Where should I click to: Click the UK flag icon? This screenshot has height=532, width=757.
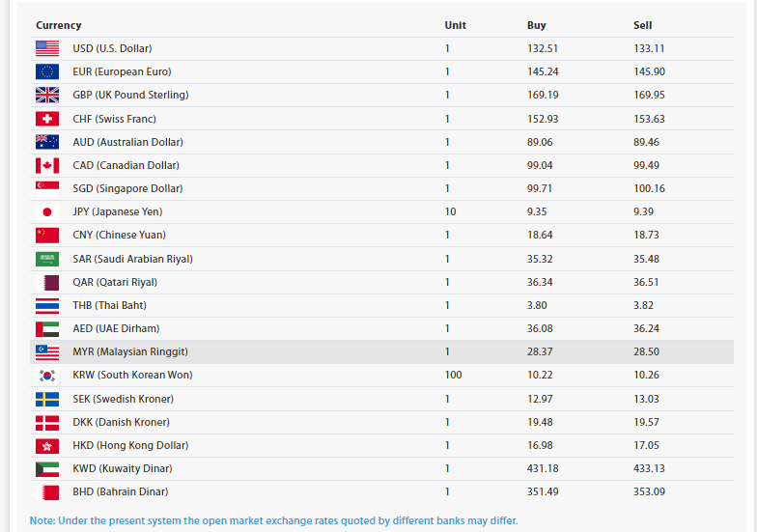pyautogui.click(x=47, y=95)
